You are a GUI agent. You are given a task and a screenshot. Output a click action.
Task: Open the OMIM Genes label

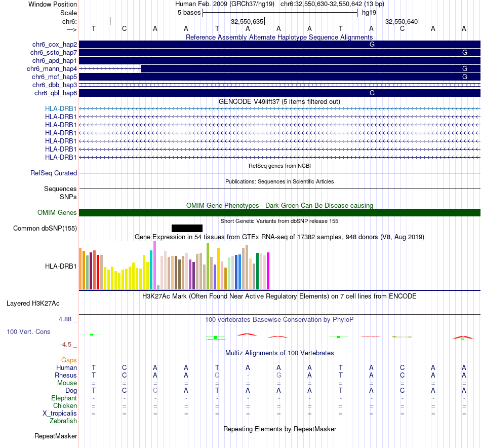[x=57, y=212]
